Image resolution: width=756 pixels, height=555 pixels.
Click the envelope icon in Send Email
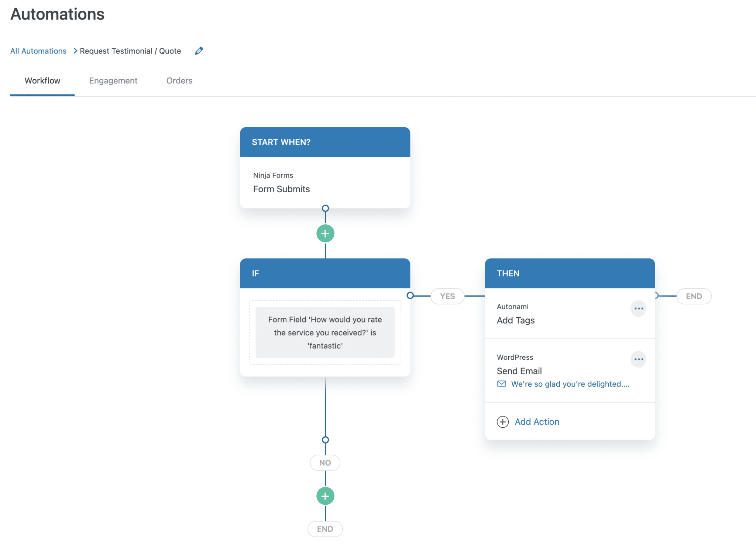pos(501,384)
